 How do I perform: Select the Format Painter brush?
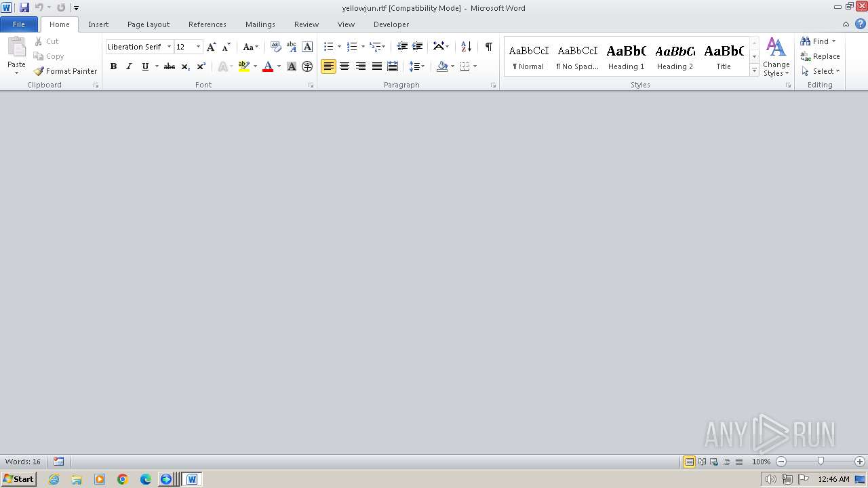coord(65,71)
